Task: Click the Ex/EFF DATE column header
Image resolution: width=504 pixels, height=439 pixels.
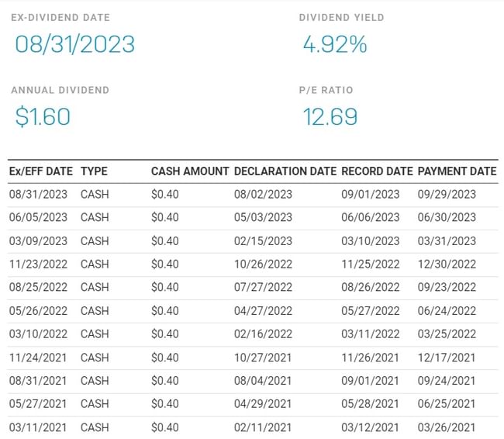Action: coord(40,171)
